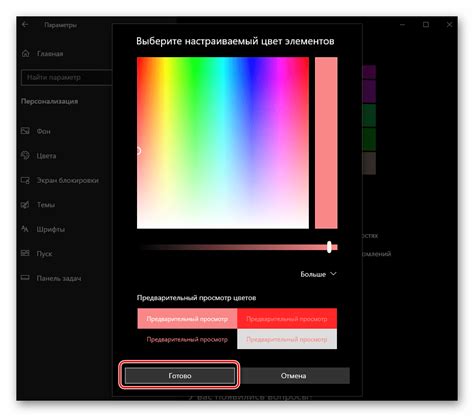Click the back arrow in Settings header
Screen dimensions: 474x417
pyautogui.click(x=25, y=24)
